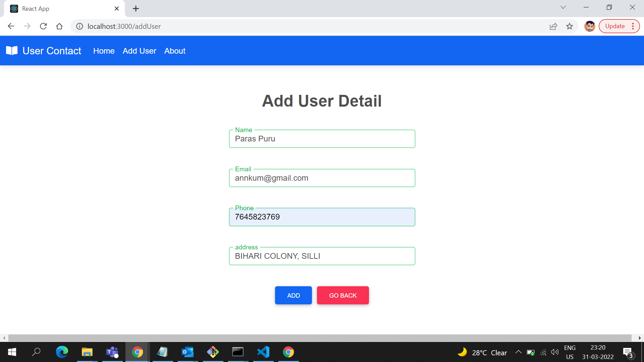This screenshot has height=362, width=644.
Task: Open Command Prompt from the taskbar
Action: tap(238, 352)
